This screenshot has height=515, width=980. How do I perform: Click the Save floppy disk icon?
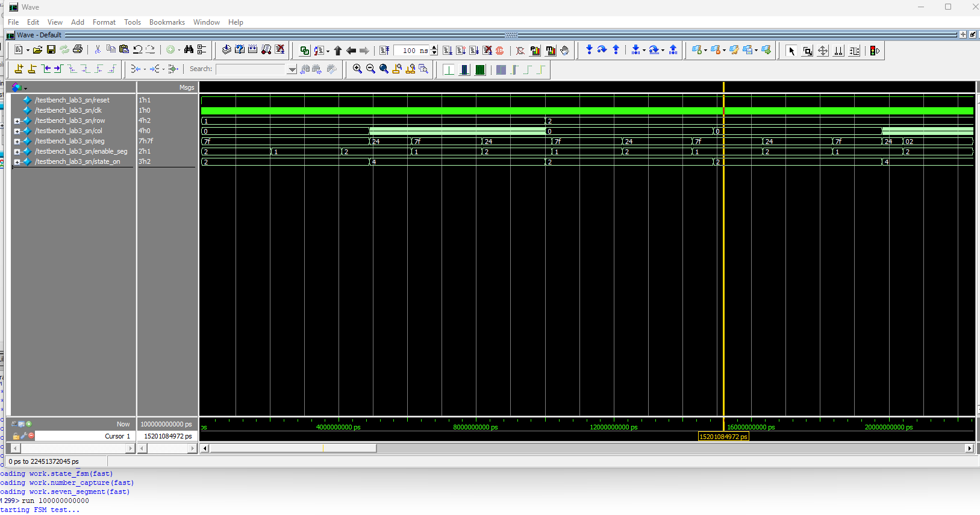pyautogui.click(x=51, y=50)
